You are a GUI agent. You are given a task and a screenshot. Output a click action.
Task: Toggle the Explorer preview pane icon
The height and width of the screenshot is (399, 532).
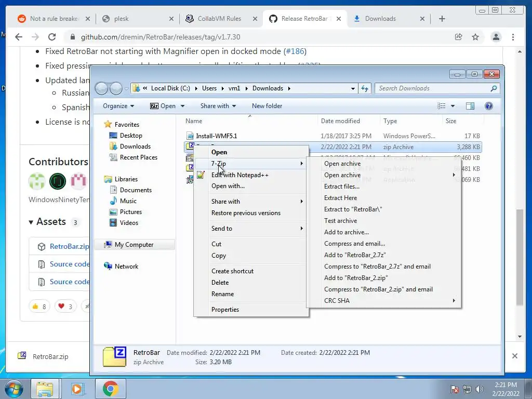tap(470, 106)
